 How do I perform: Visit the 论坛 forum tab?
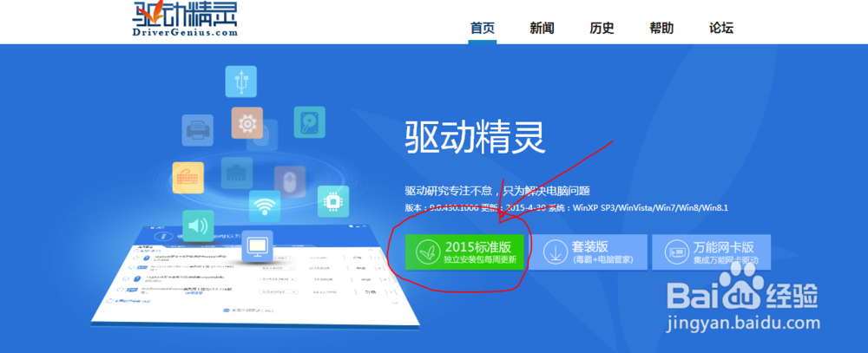(x=721, y=29)
